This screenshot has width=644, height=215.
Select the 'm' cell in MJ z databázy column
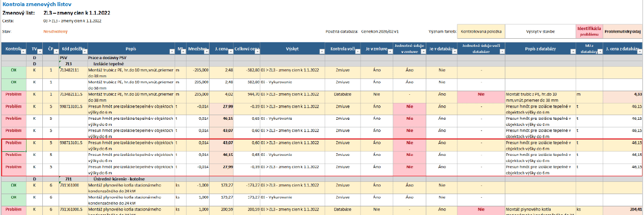(x=589, y=96)
